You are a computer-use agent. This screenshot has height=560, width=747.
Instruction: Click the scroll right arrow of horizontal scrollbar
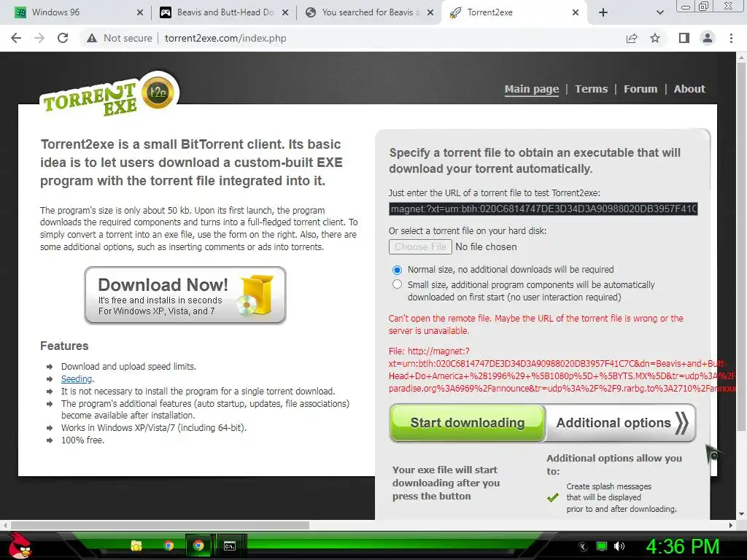pos(731,526)
